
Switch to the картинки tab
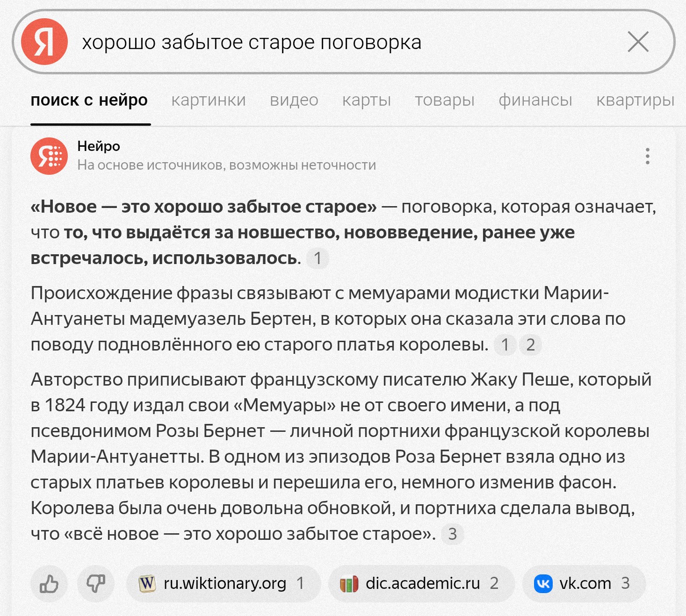[x=209, y=100]
